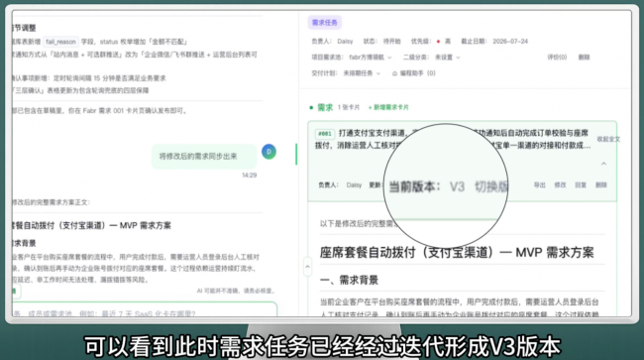The image size is (644, 360).
Task: Collapse the card with the up chevron
Action: [603, 164]
